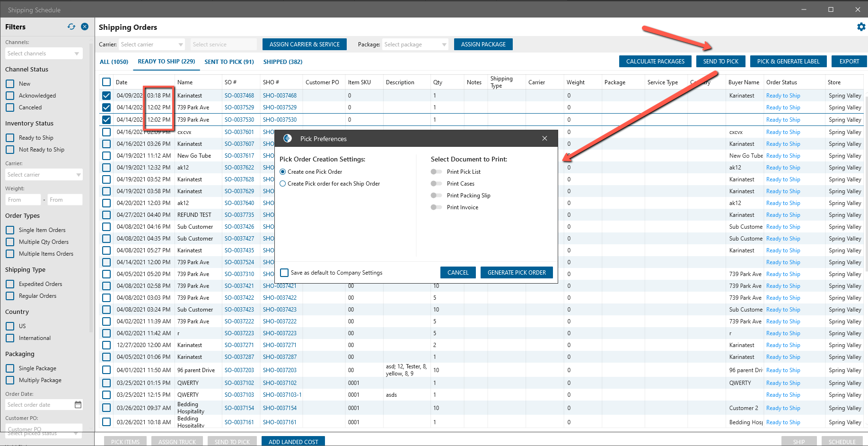The height and width of the screenshot is (446, 868).
Task: Check the Canceled channel status filter
Action: point(10,107)
